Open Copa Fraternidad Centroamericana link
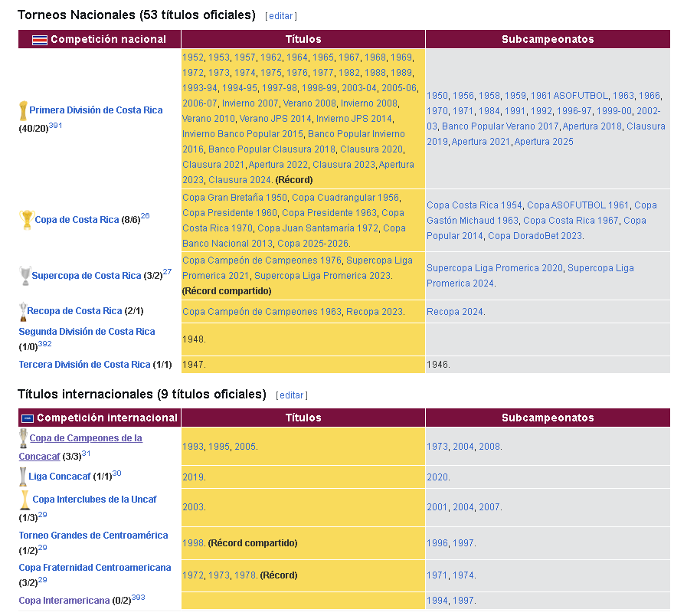This screenshot has height=616, width=674. (95, 568)
